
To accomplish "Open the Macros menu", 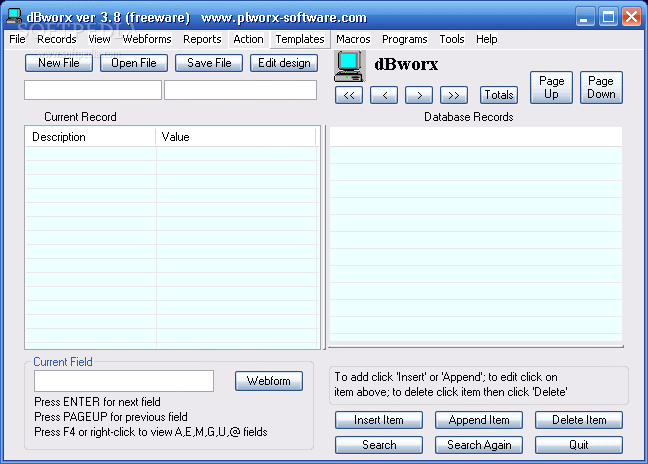I will click(353, 39).
